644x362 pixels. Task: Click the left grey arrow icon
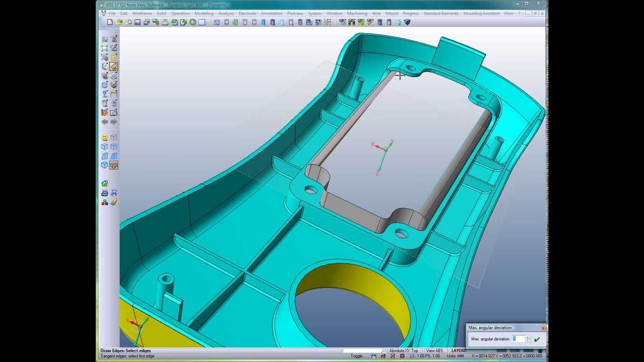point(105,122)
